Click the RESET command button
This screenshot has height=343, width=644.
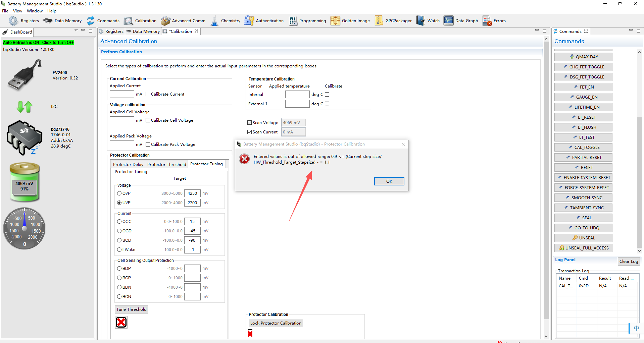coord(584,168)
